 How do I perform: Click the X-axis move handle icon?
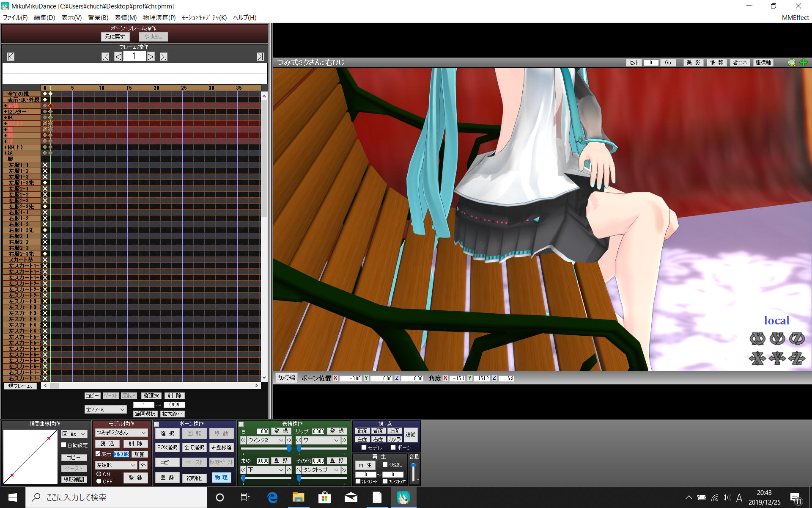point(757,359)
